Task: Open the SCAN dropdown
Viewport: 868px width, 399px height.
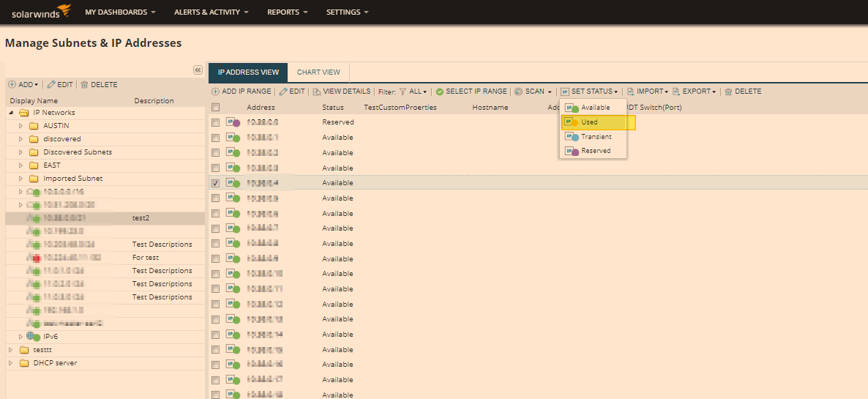Action: pyautogui.click(x=533, y=92)
